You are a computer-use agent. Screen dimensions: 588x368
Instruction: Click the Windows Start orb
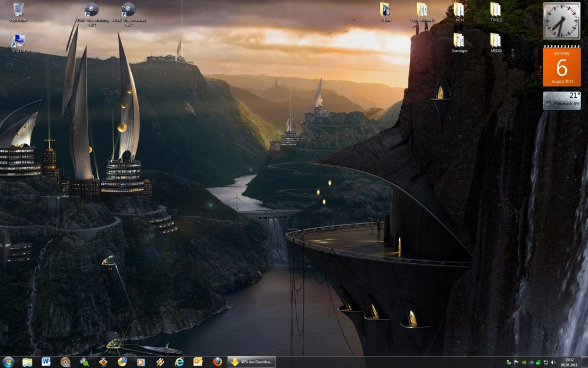click(8, 362)
